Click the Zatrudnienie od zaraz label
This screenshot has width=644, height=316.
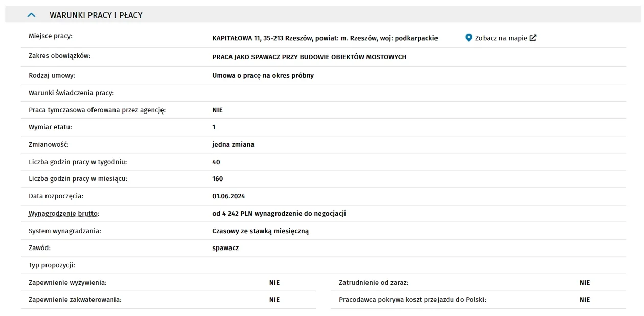[x=374, y=283]
